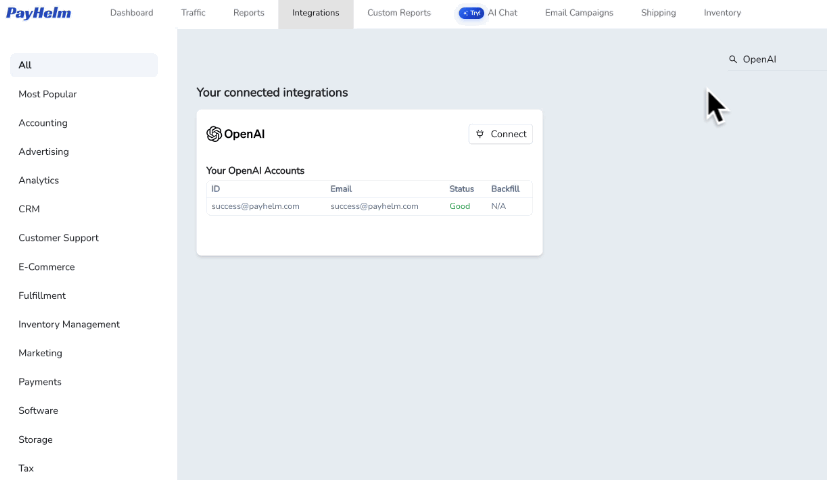Click the PayHelm logo
The height and width of the screenshot is (480, 827).
point(39,13)
